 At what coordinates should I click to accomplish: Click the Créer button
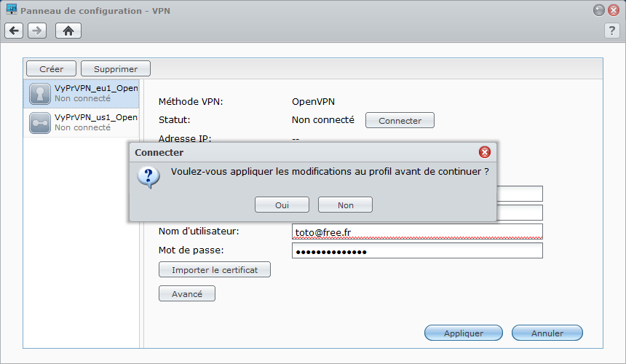coord(51,68)
